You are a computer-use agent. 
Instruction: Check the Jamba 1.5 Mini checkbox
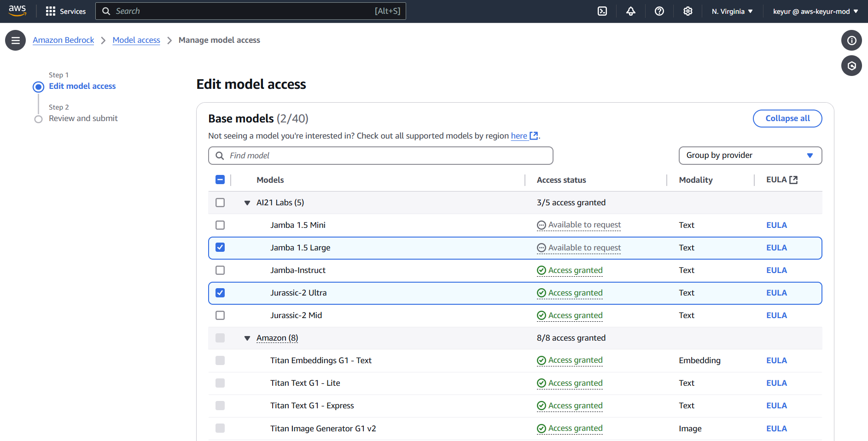pos(220,225)
